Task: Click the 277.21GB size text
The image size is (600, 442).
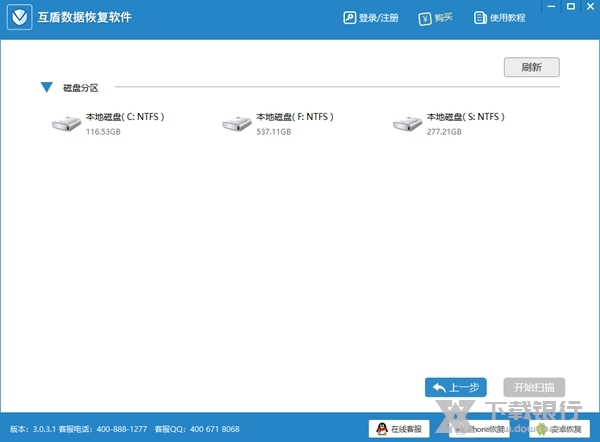Action: click(x=444, y=132)
